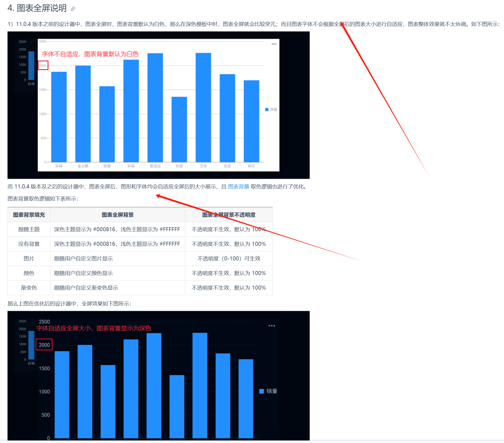
Task: Click the paragraph starting 1）11.0.4 版本之前
Action: click(x=254, y=24)
